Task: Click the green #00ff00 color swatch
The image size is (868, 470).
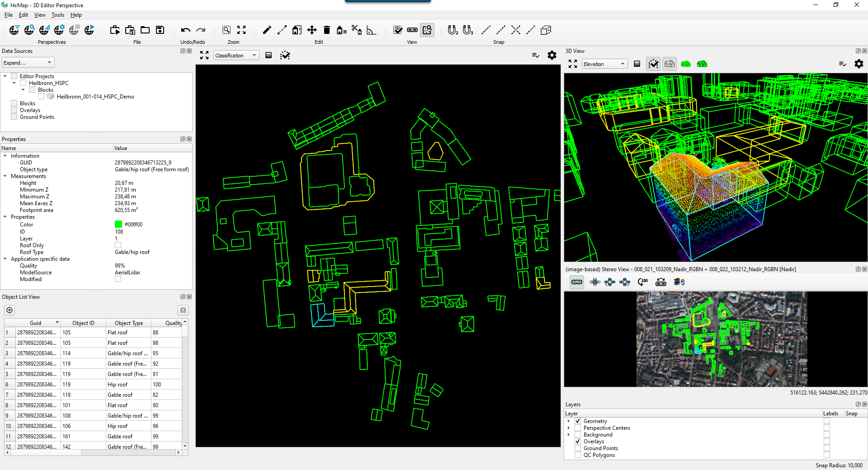Action: click(118, 225)
